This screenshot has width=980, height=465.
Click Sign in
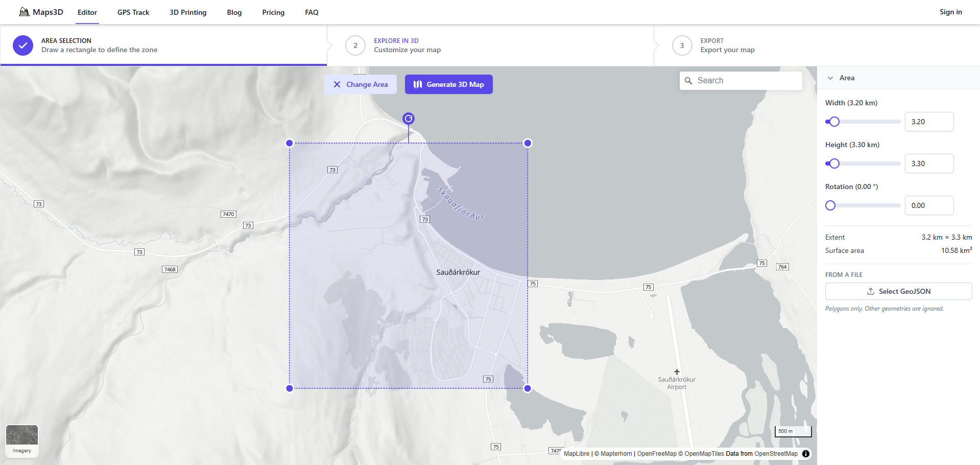tap(951, 12)
